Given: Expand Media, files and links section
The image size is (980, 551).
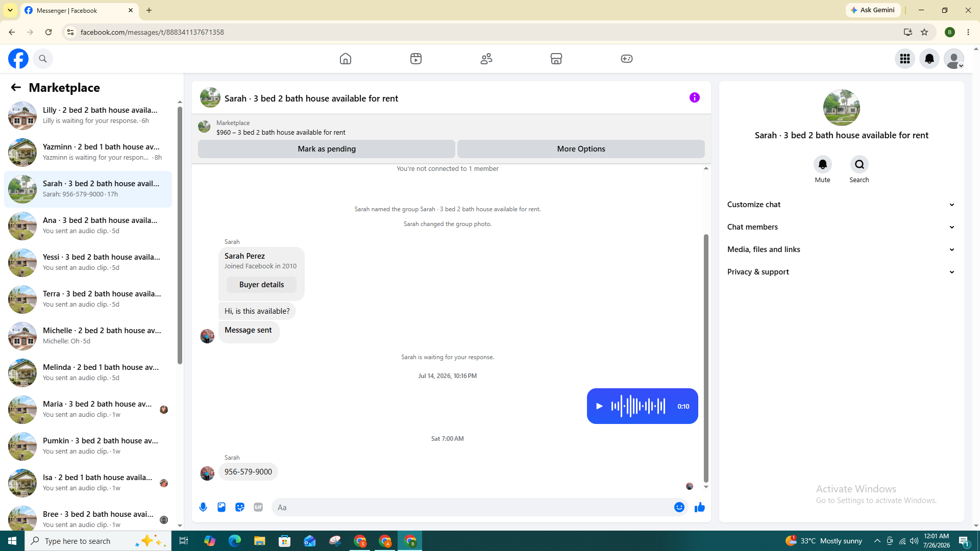Looking at the screenshot, I should point(842,249).
